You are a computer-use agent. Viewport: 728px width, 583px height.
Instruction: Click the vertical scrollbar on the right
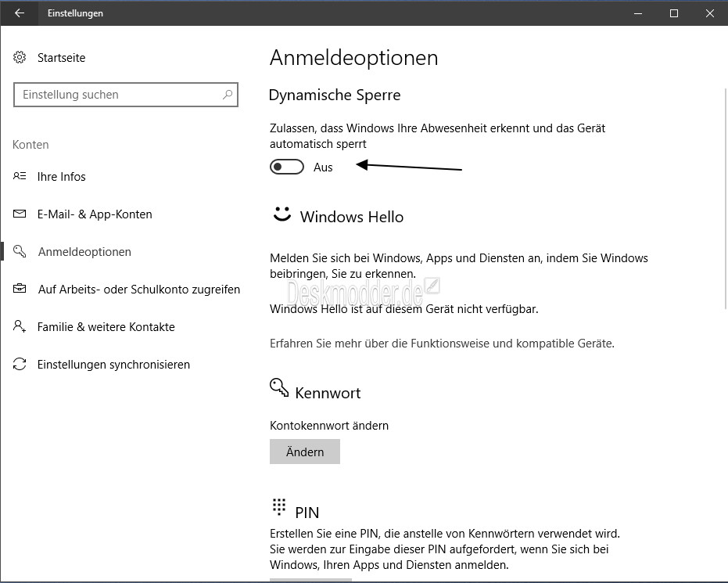tap(725, 198)
